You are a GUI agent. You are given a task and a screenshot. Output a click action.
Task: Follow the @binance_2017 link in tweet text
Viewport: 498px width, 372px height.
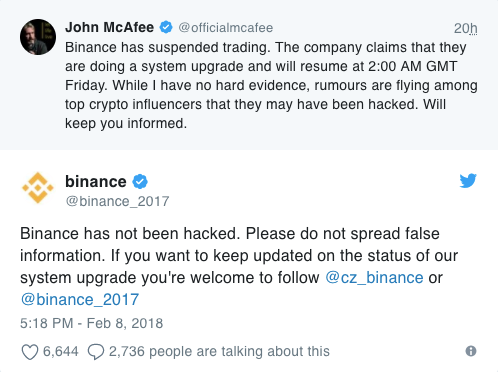(x=80, y=299)
